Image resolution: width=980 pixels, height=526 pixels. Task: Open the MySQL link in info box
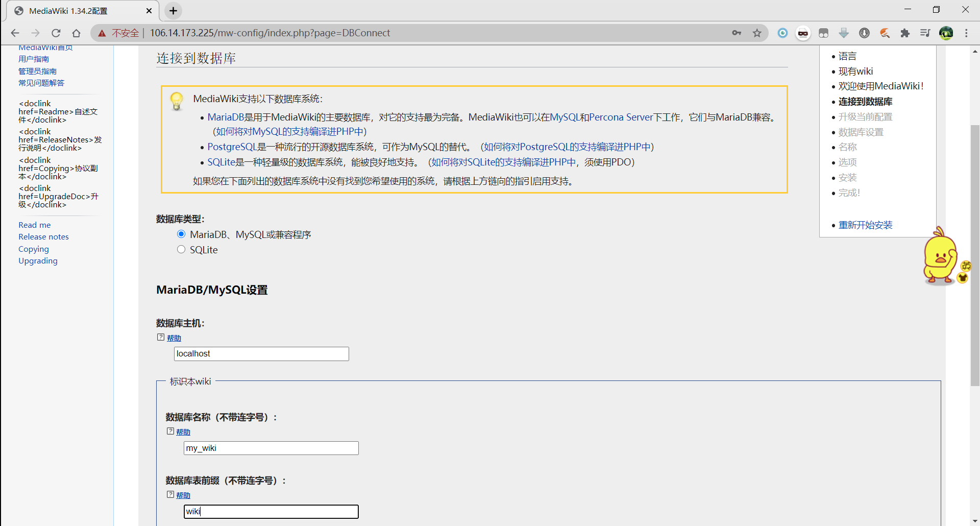coord(565,117)
